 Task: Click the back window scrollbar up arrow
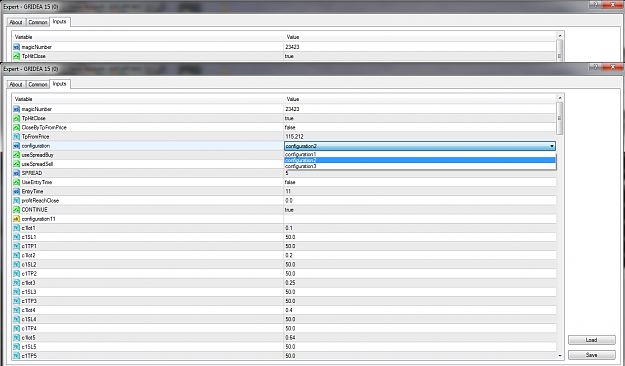click(x=560, y=36)
